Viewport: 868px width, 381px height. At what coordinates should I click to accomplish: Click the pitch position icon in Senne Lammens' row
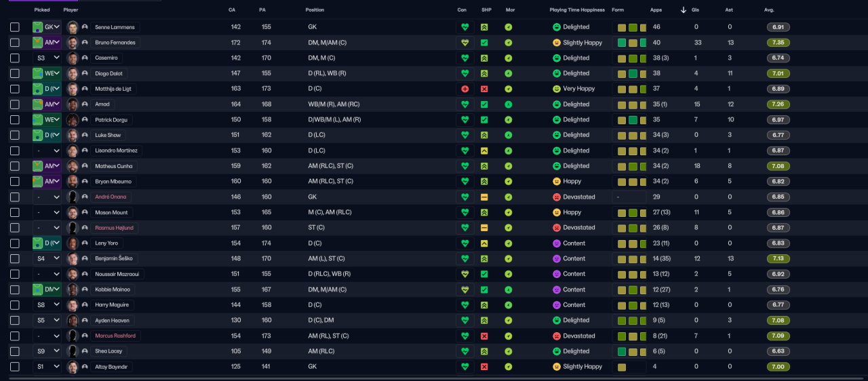[x=38, y=27]
